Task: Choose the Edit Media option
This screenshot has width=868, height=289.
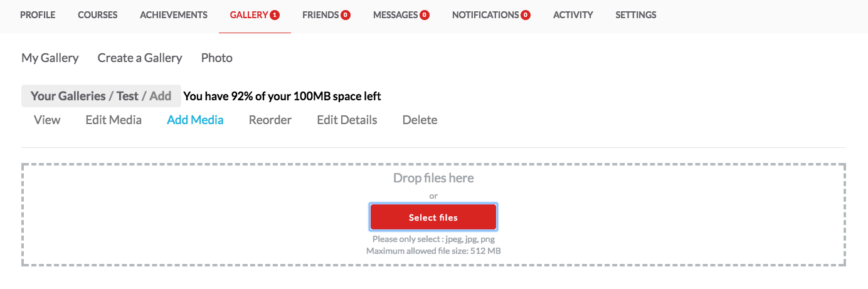Action: click(x=114, y=120)
